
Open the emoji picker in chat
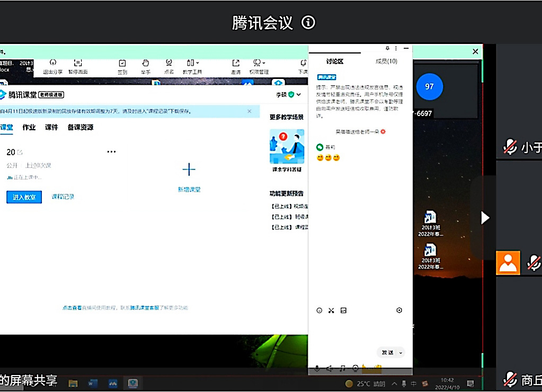[319, 310]
